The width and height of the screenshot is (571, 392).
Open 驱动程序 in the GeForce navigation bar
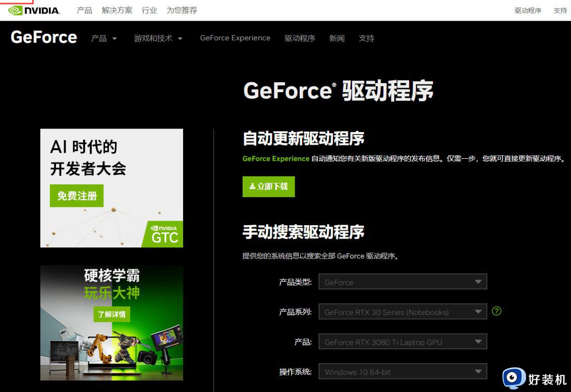pos(300,38)
